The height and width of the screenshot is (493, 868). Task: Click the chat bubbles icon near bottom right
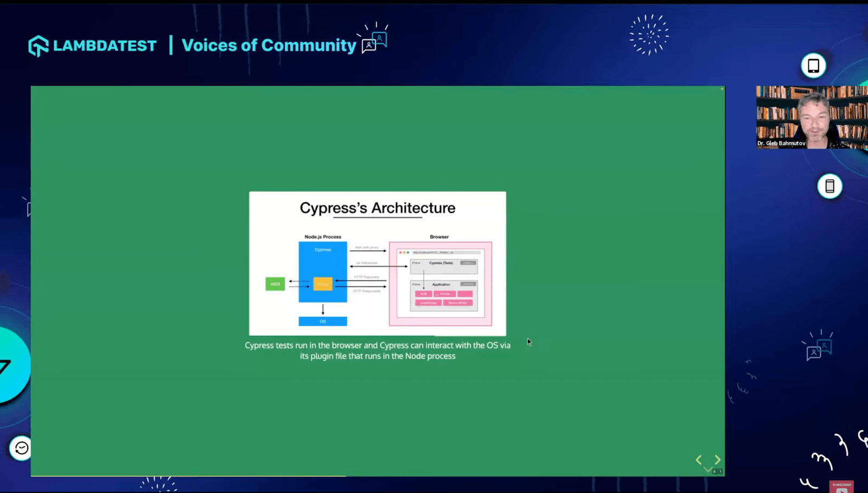coord(819,349)
